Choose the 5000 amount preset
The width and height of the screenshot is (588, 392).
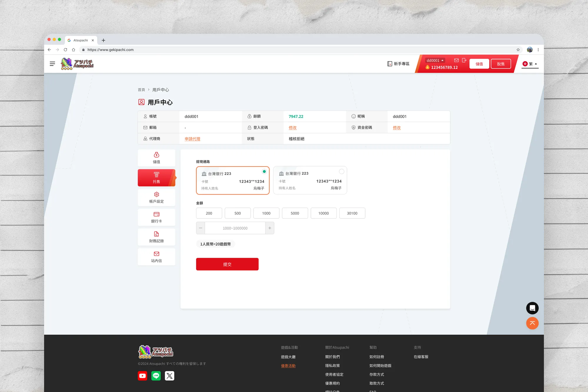tap(295, 213)
